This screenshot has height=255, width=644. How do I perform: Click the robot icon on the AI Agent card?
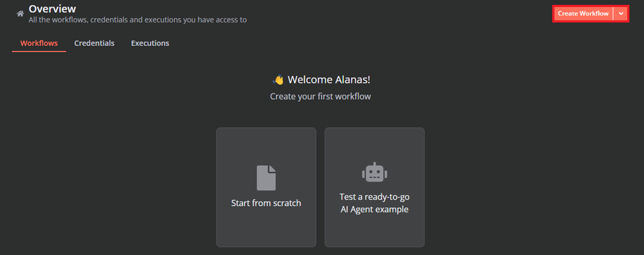(374, 172)
